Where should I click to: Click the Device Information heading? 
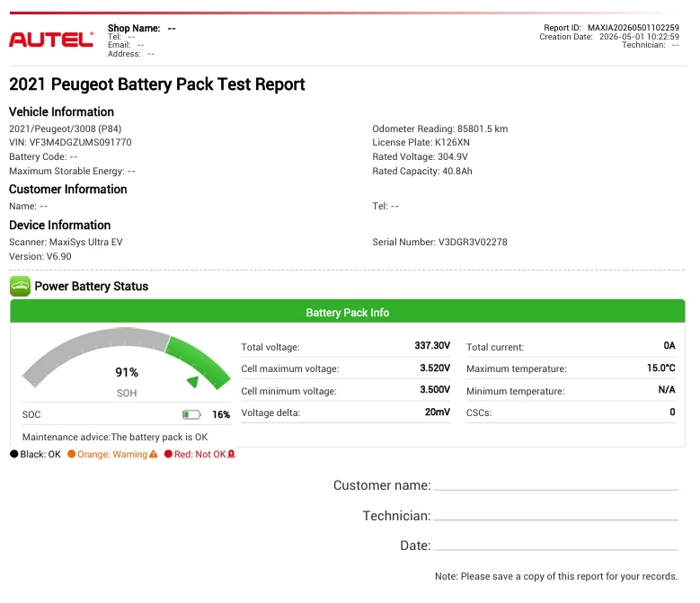click(x=60, y=225)
